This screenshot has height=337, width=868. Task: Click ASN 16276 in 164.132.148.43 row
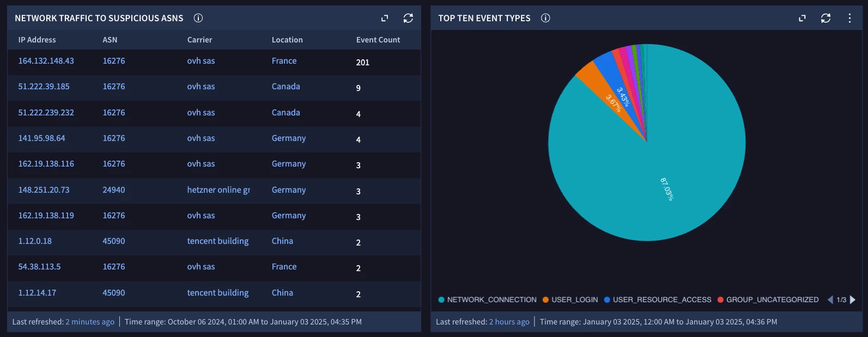coord(114,61)
